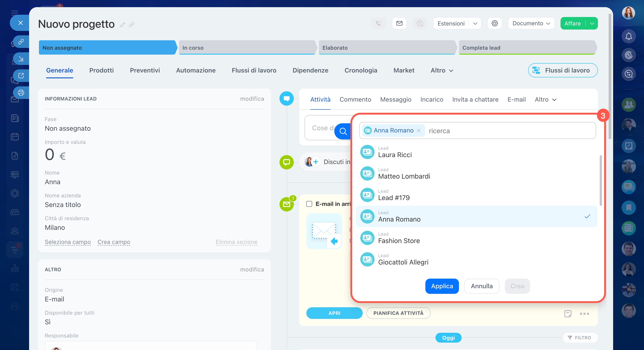Image resolution: width=644 pixels, height=350 pixels.
Task: Open the Documento dropdown
Action: click(531, 23)
